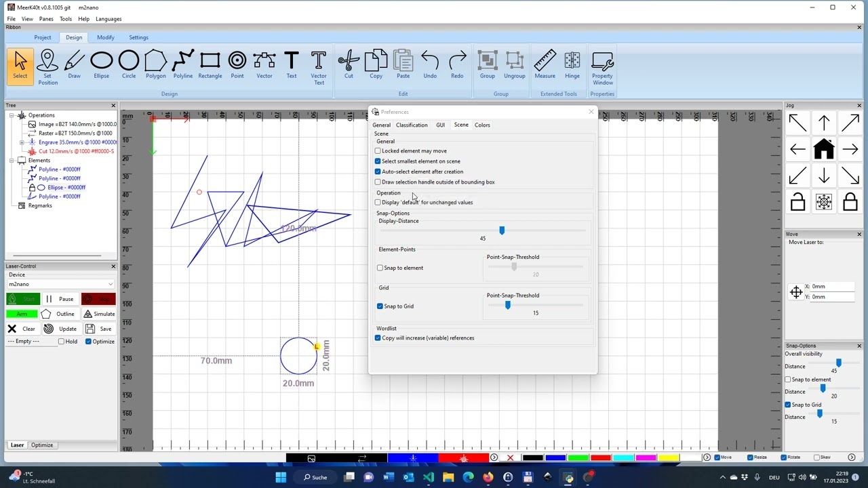Pick the Vector Text tool
The width and height of the screenshot is (868, 488).
[x=319, y=67]
